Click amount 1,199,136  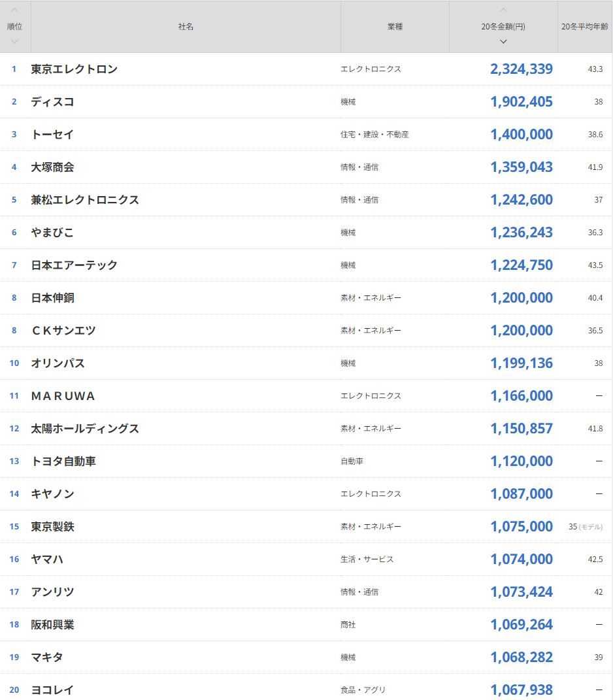click(522, 363)
